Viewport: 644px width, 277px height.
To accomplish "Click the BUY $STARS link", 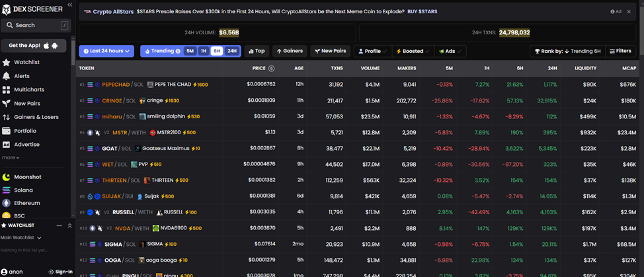I will [x=423, y=11].
